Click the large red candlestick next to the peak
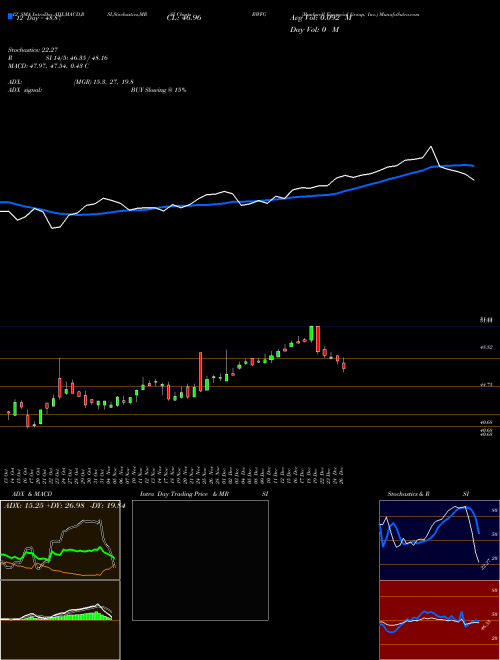500x660 pixels. [318, 339]
